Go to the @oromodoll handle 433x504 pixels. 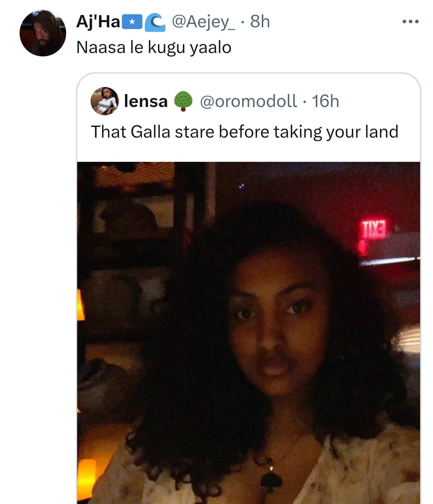coord(248,101)
